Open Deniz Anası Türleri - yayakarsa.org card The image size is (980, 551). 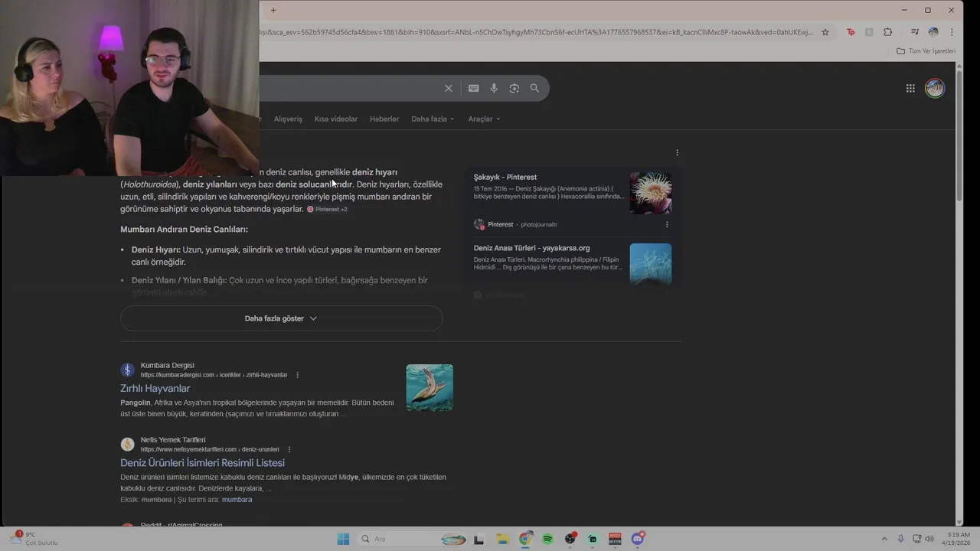[531, 248]
